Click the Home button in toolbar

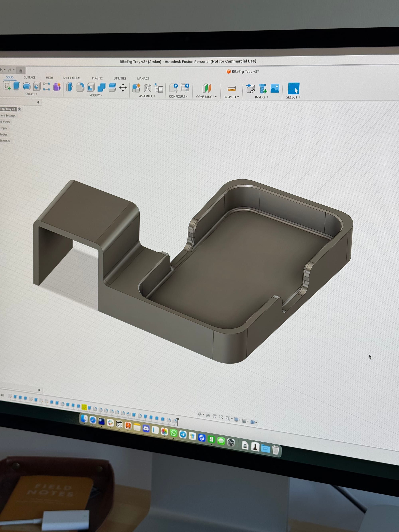pyautogui.click(x=21, y=71)
